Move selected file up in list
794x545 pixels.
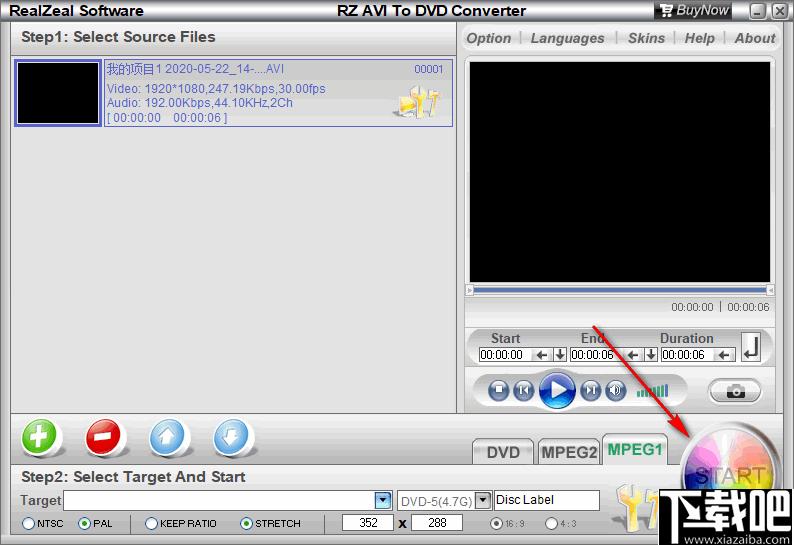click(167, 437)
